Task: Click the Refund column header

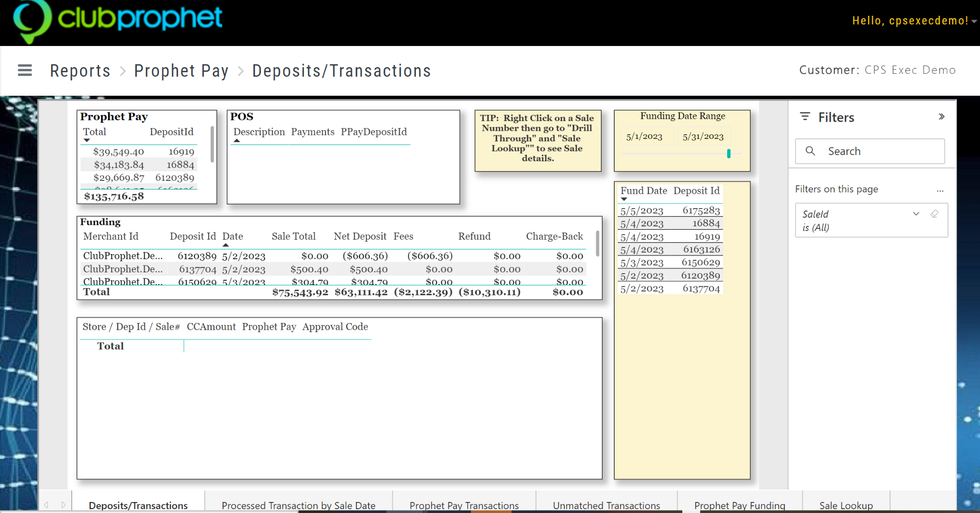Action: [x=474, y=236]
